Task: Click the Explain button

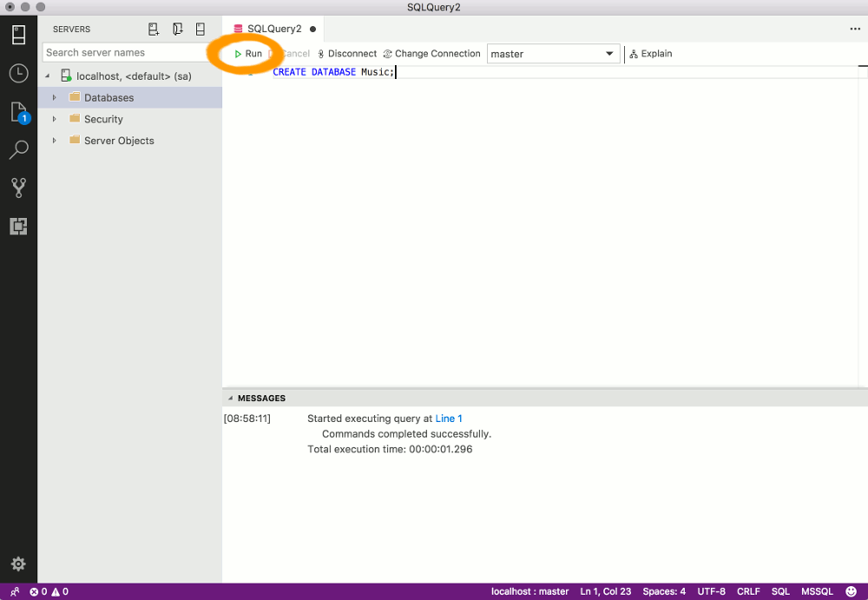Action: [650, 54]
